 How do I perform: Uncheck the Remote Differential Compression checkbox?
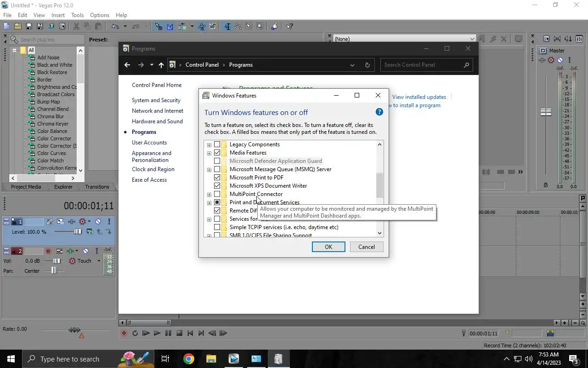tap(217, 211)
